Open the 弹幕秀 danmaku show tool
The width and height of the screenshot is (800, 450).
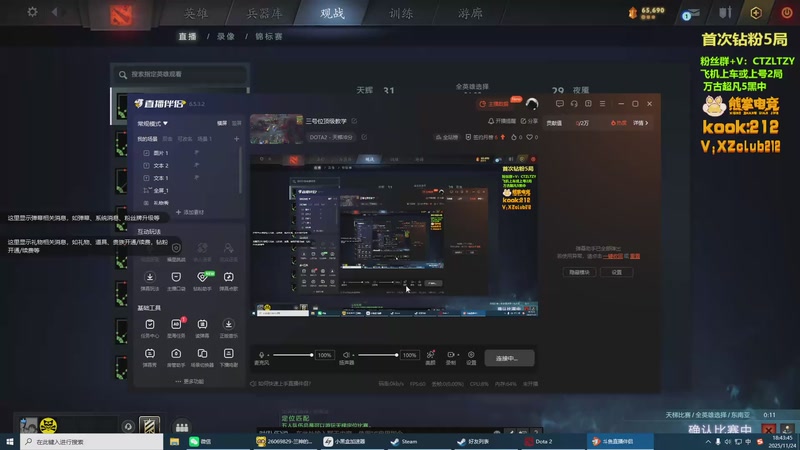[x=149, y=357]
